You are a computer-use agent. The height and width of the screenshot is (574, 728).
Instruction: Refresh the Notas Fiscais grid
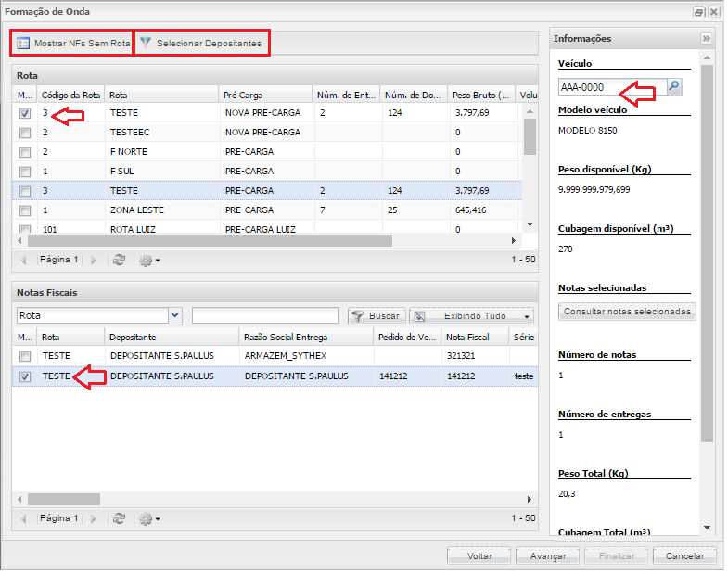pyautogui.click(x=120, y=518)
